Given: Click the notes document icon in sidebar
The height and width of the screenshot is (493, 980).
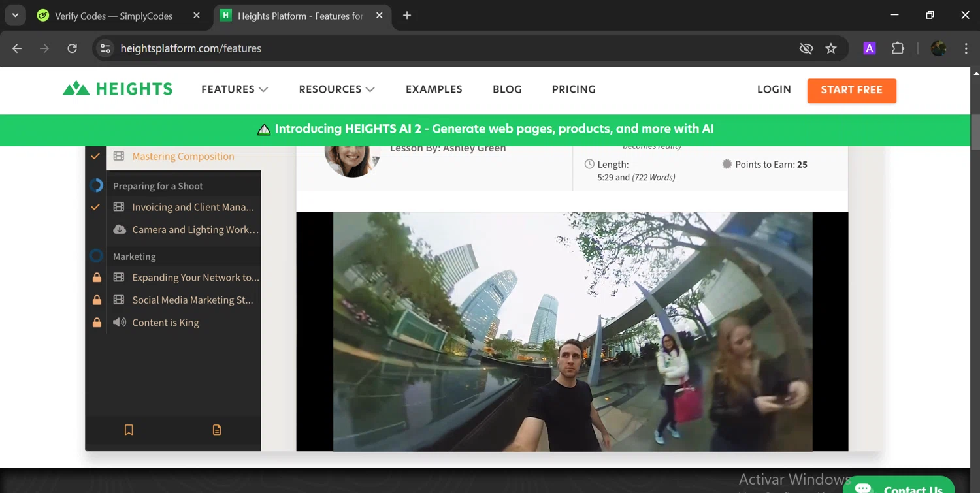Looking at the screenshot, I should 217,430.
